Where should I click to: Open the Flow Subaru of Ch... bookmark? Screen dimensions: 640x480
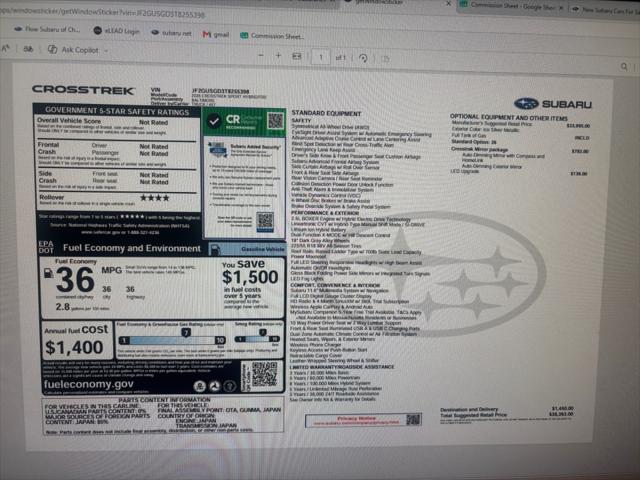47,29
